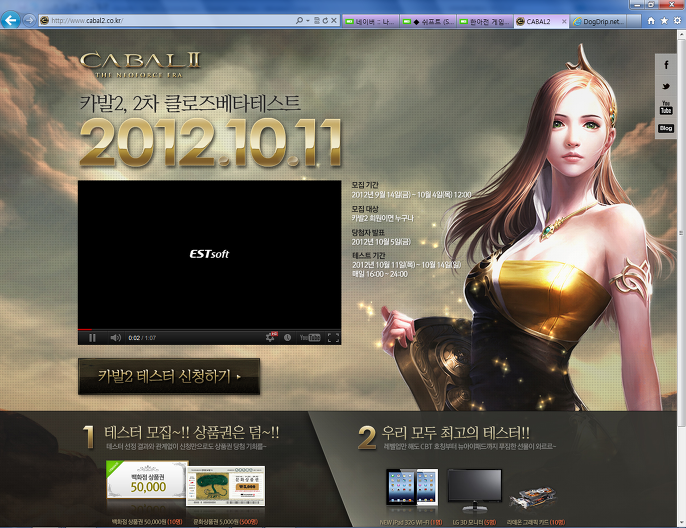Viewport: 686px width, 528px height.
Task: Click the video progress bar
Action: click(x=209, y=329)
